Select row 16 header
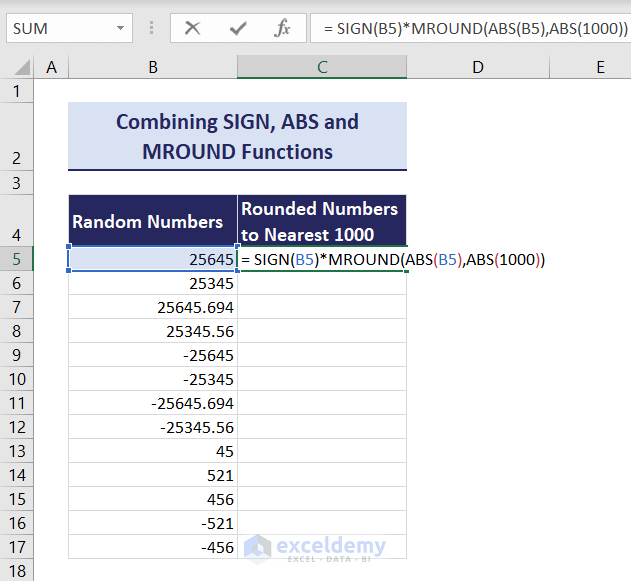The image size is (631, 581). pos(16,523)
